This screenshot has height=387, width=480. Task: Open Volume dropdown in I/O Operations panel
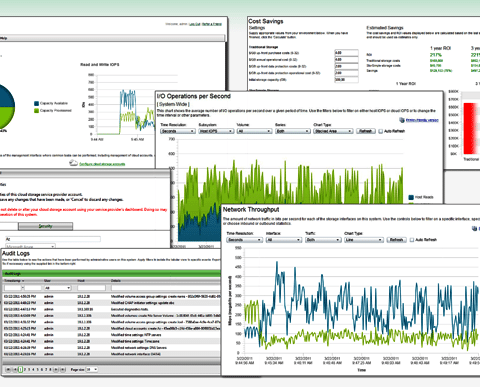point(254,131)
